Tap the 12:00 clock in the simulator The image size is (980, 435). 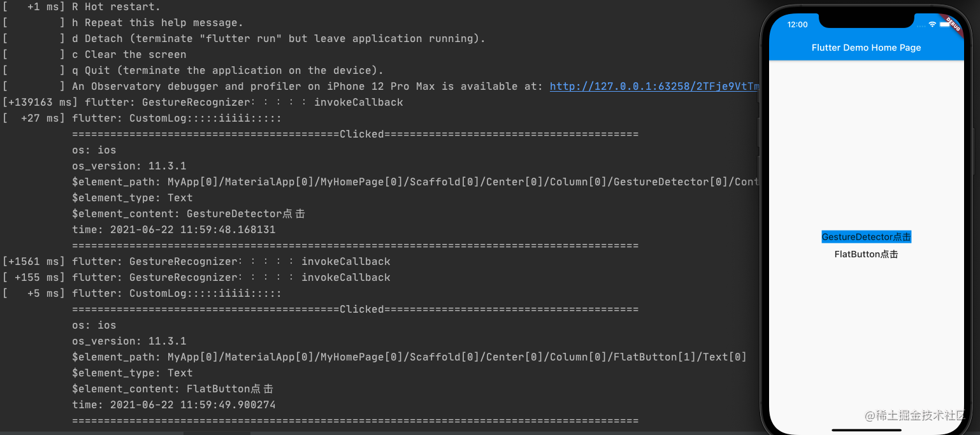(797, 25)
